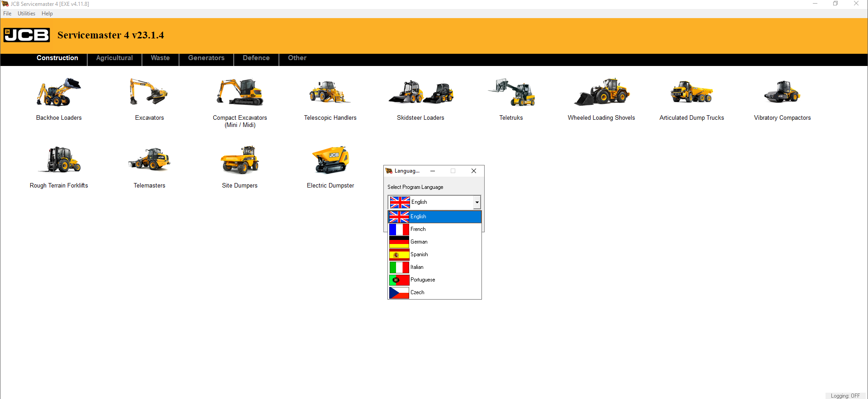This screenshot has height=399, width=868.
Task: Select the Wheeled Loading Shovels icon
Action: (x=601, y=93)
